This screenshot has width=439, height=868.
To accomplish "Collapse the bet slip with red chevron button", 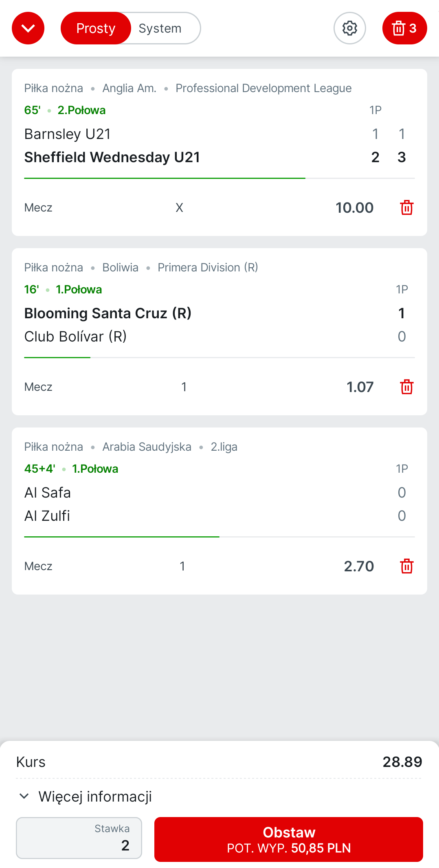I will point(28,28).
